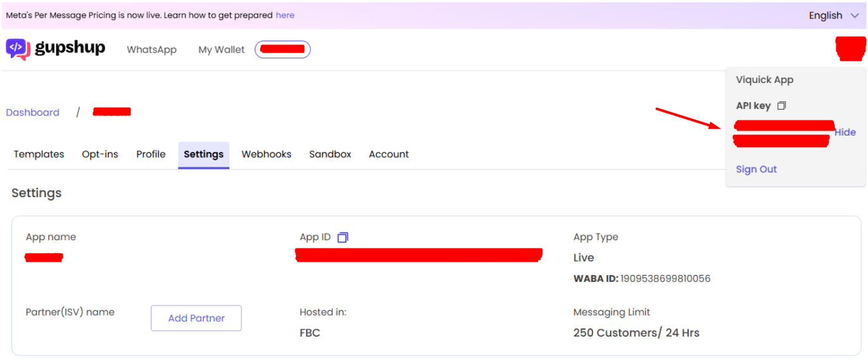Click the 'App Type' label
Viewport: 868px width, 360px height.
click(x=596, y=237)
